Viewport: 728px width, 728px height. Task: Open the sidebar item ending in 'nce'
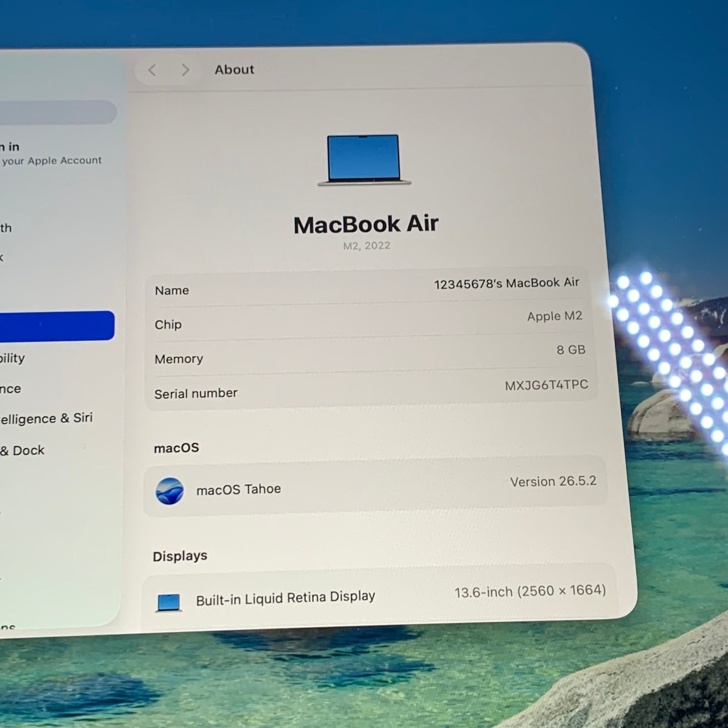pyautogui.click(x=11, y=389)
